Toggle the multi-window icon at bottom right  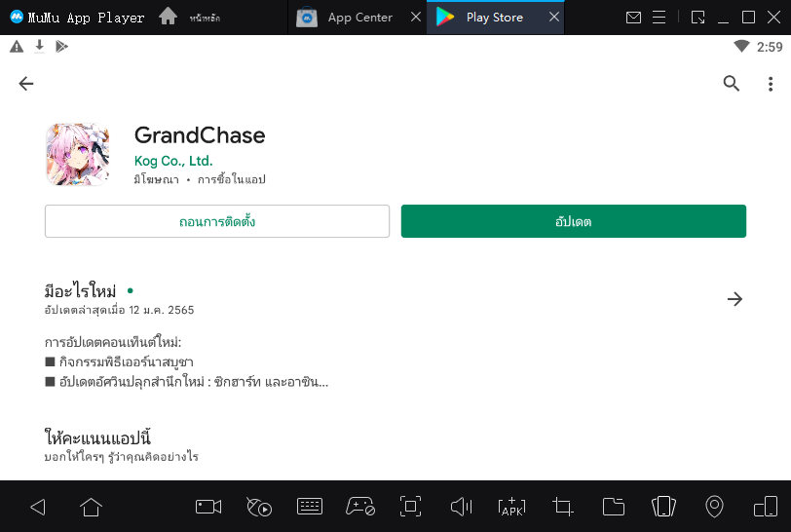pos(765,507)
